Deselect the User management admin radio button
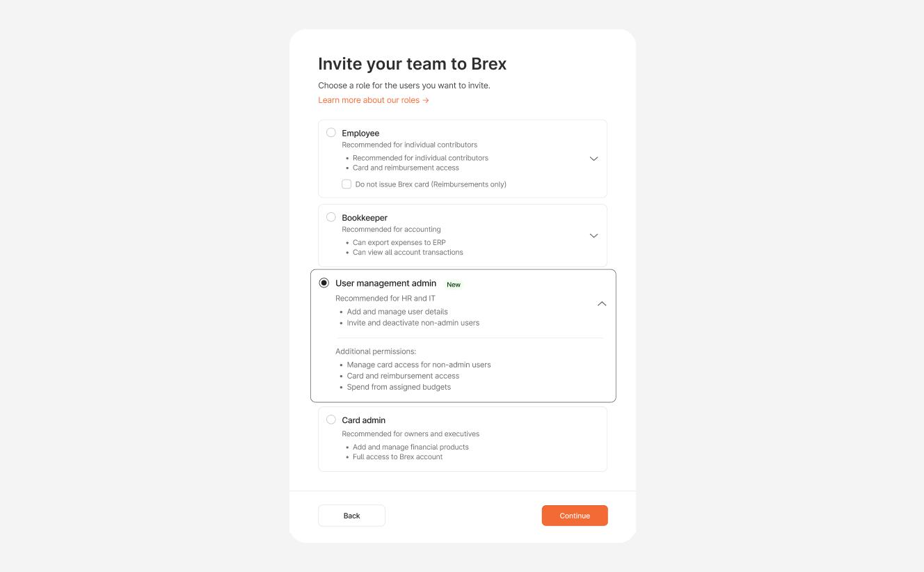924x572 pixels. point(324,282)
